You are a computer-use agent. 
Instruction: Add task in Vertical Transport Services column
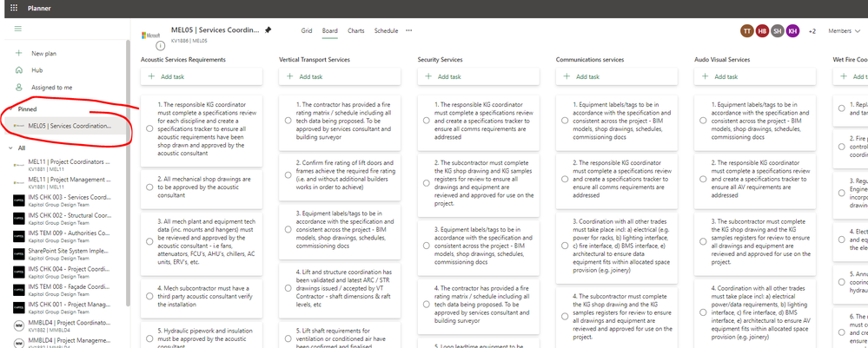click(340, 77)
